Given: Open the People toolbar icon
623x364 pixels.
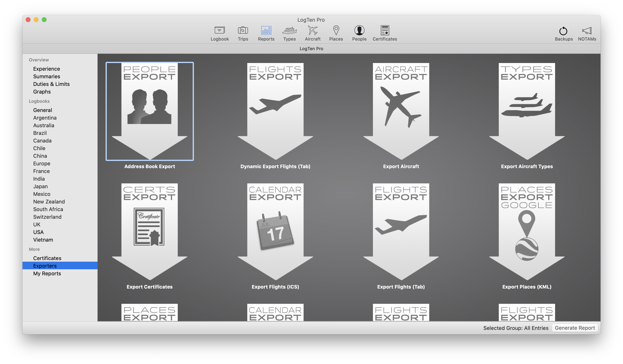Looking at the screenshot, I should point(359,33).
